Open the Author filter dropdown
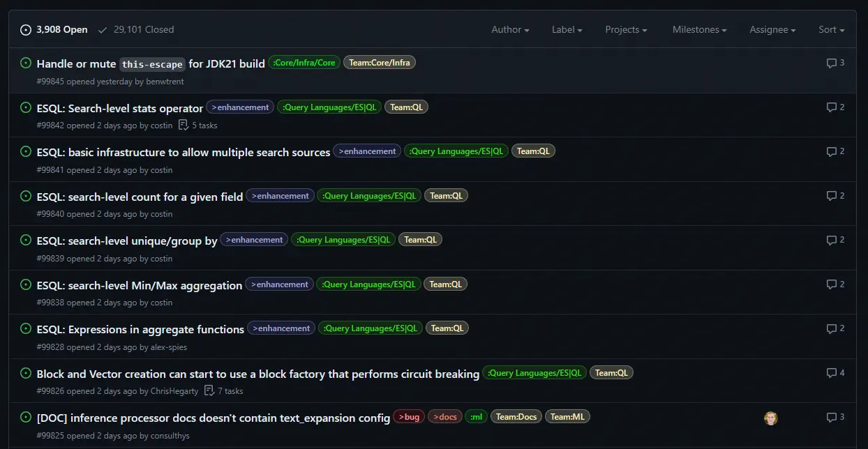 (x=510, y=29)
